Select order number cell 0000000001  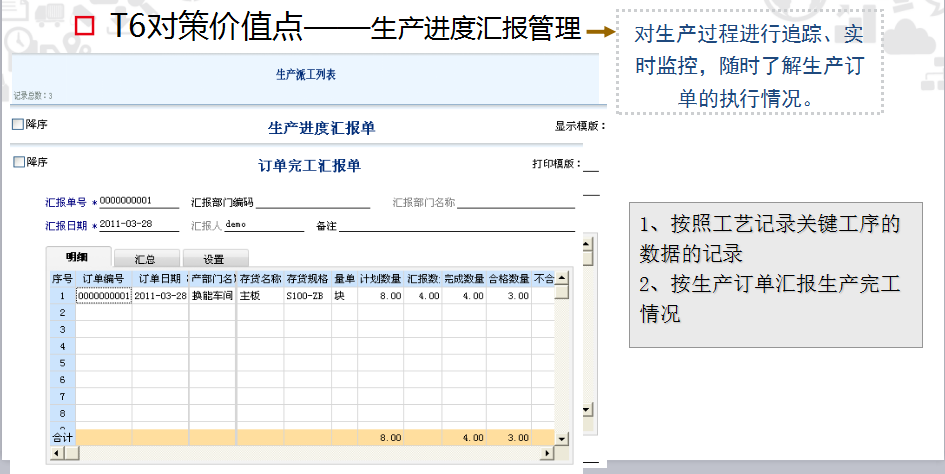coord(104,295)
